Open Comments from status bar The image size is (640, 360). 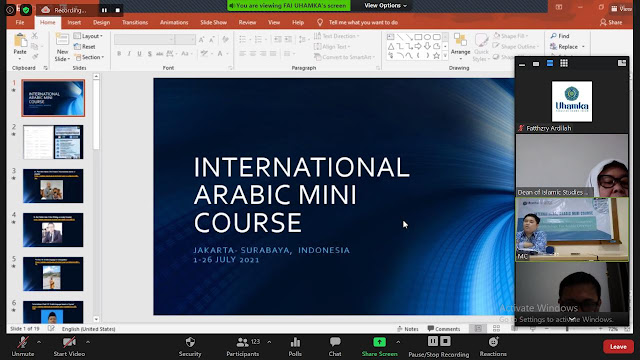[444, 329]
